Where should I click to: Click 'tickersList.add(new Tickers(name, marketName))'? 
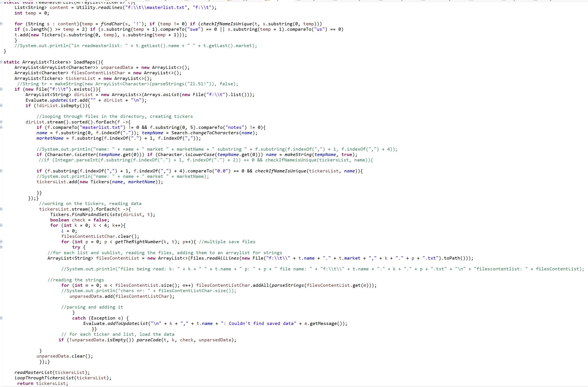coord(100,182)
